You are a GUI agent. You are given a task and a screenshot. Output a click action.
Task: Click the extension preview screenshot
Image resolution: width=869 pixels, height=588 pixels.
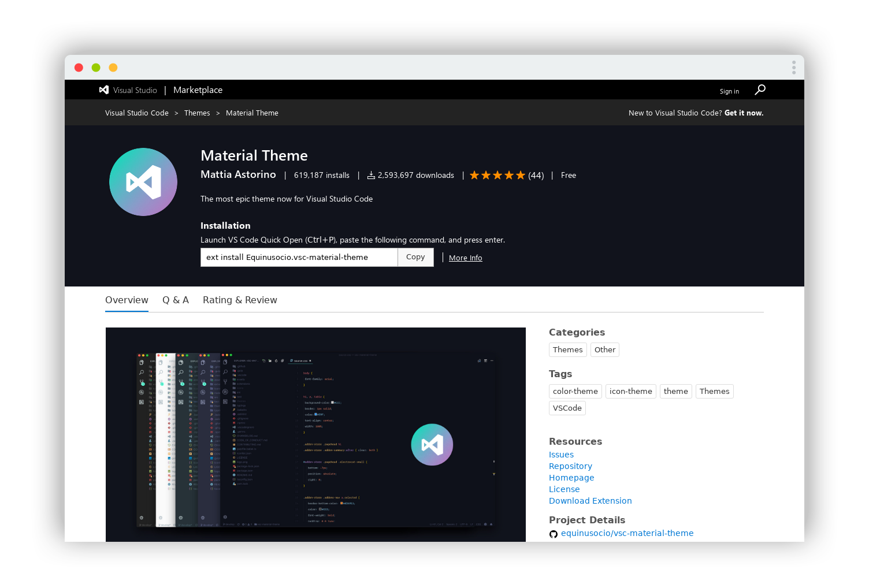pyautogui.click(x=315, y=434)
